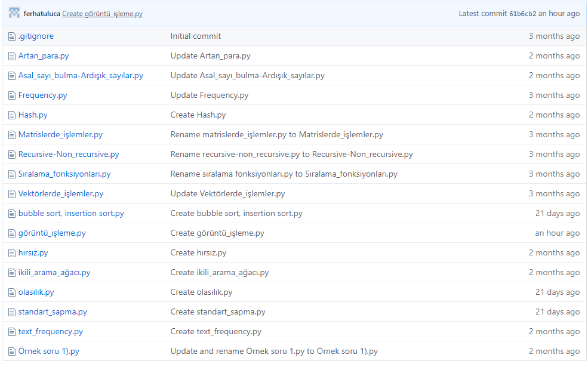Click the Initial commit message
Image resolution: width=588 pixels, height=367 pixels.
pyautogui.click(x=195, y=36)
